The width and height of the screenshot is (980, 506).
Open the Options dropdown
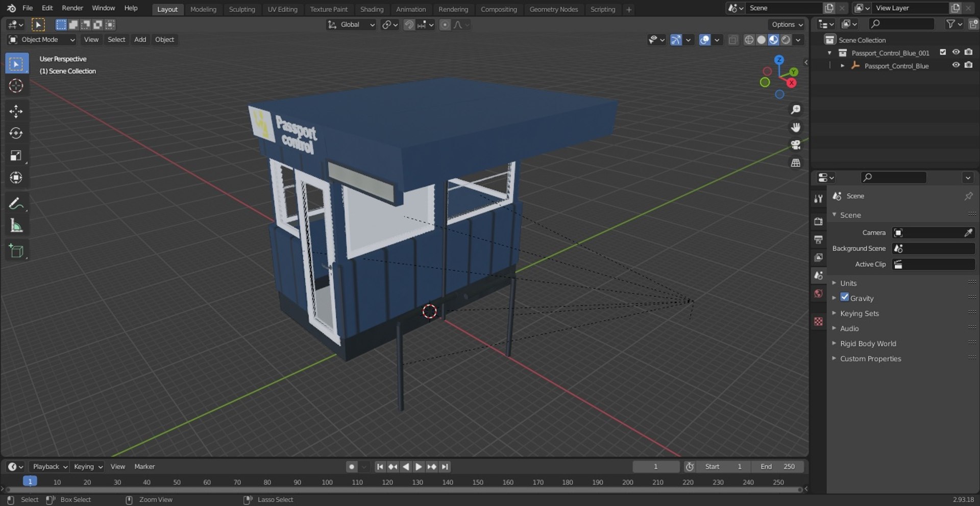pos(787,25)
